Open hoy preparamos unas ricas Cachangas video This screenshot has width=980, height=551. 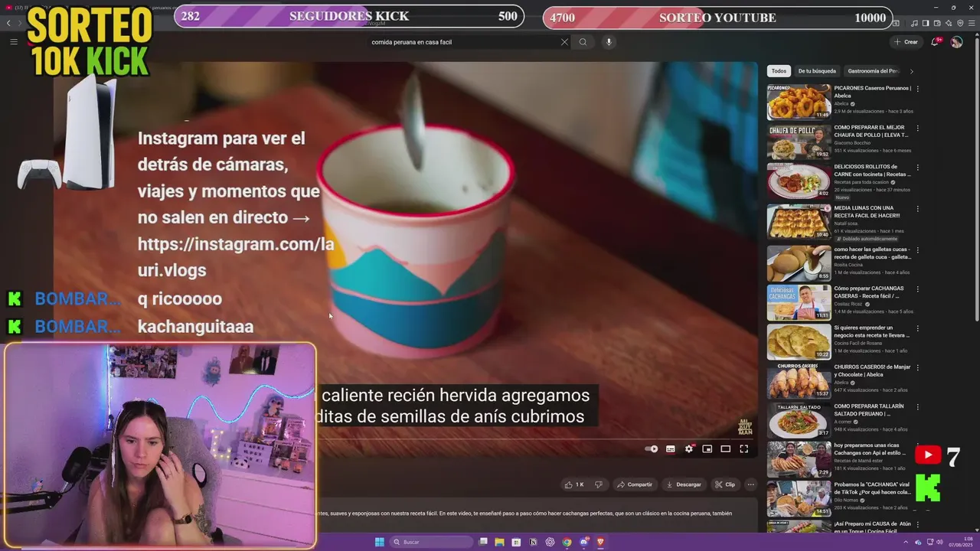tap(871, 449)
